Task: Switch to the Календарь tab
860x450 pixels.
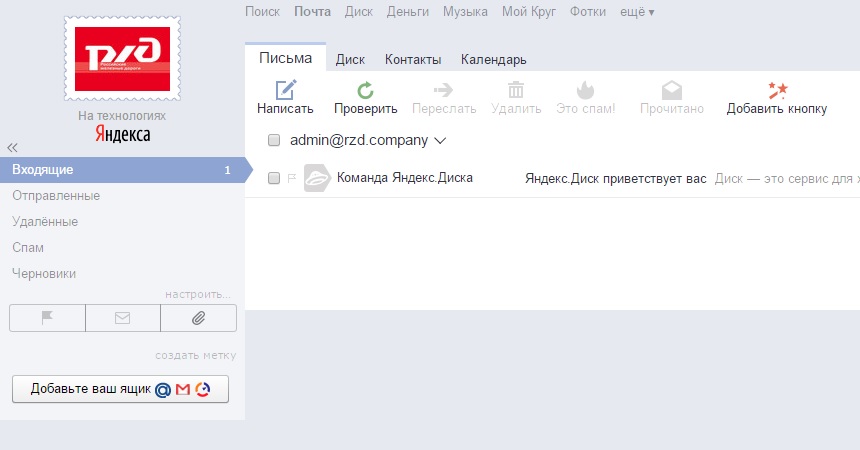Action: click(x=493, y=60)
